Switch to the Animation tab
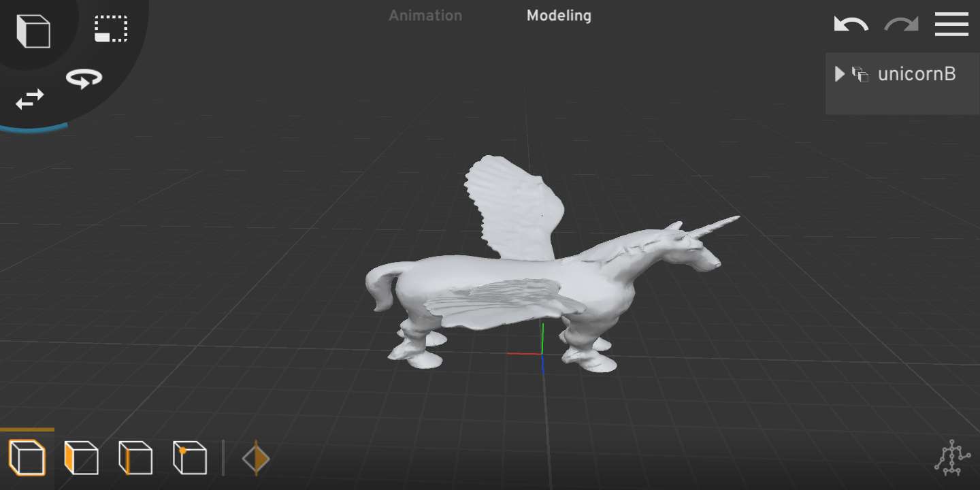 coord(425,16)
